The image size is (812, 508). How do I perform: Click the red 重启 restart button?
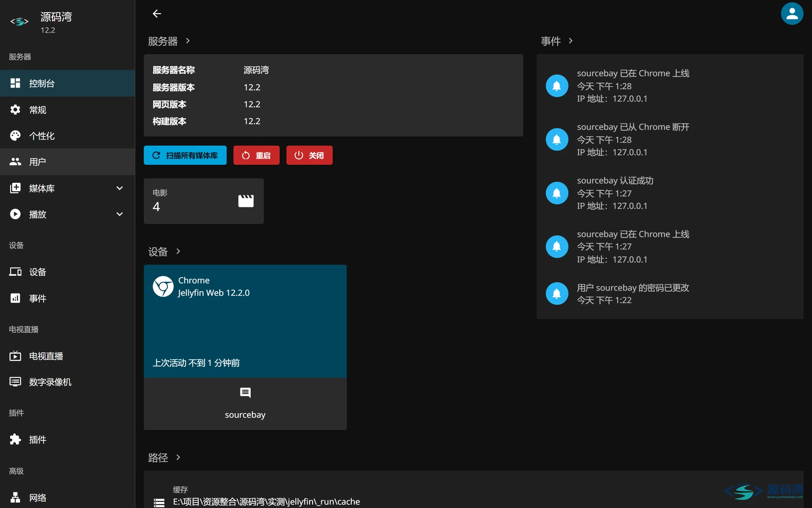[x=256, y=155]
